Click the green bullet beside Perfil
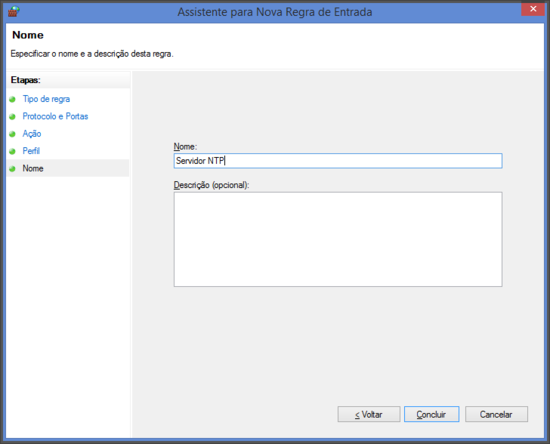Image resolution: width=550 pixels, height=444 pixels. (x=12, y=151)
